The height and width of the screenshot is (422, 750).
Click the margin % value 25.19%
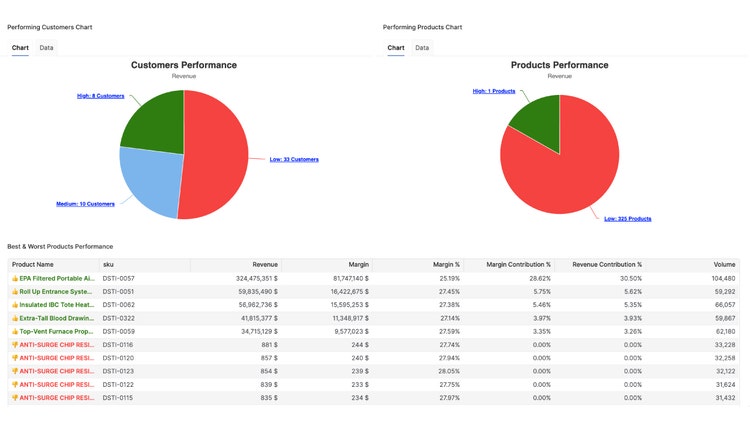coord(450,278)
